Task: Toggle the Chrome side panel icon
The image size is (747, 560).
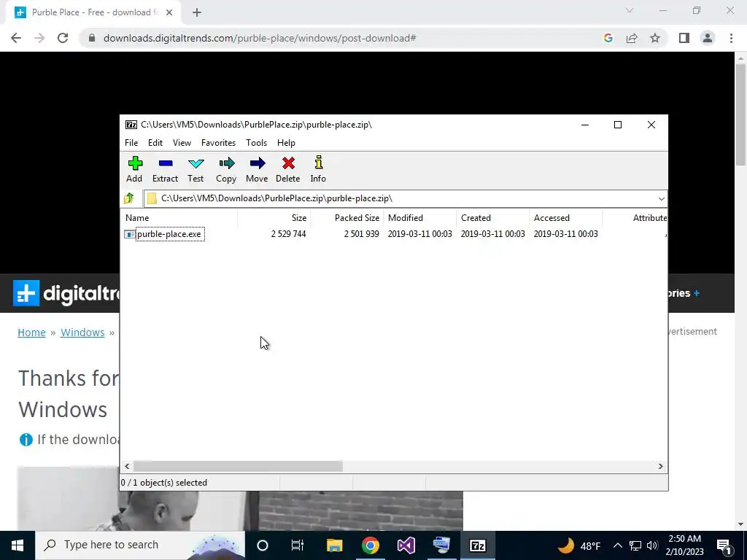Action: (x=684, y=38)
